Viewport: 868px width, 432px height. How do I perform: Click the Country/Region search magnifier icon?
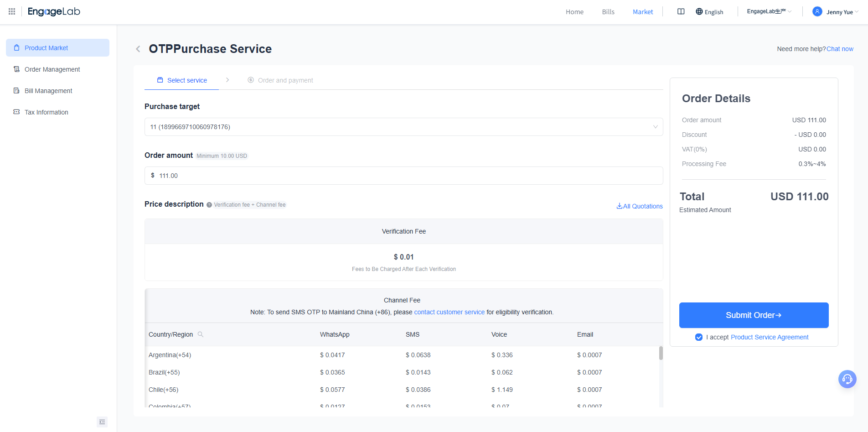coord(201,334)
